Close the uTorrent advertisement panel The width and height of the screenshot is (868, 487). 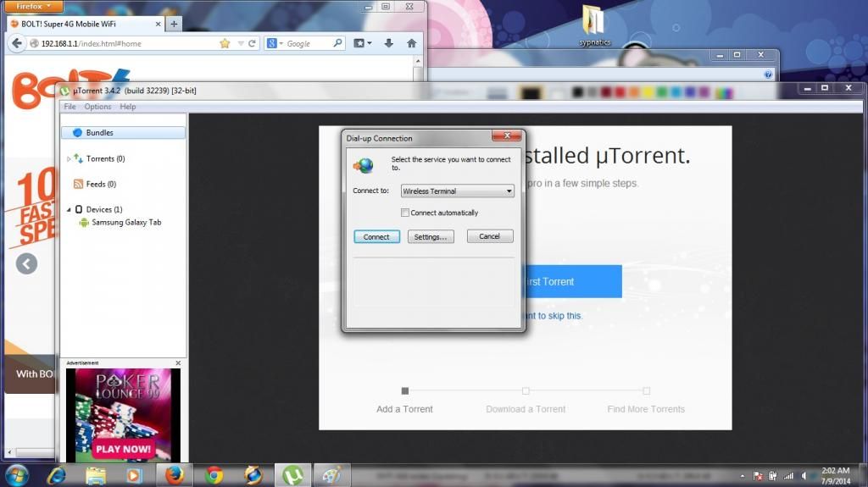click(178, 363)
